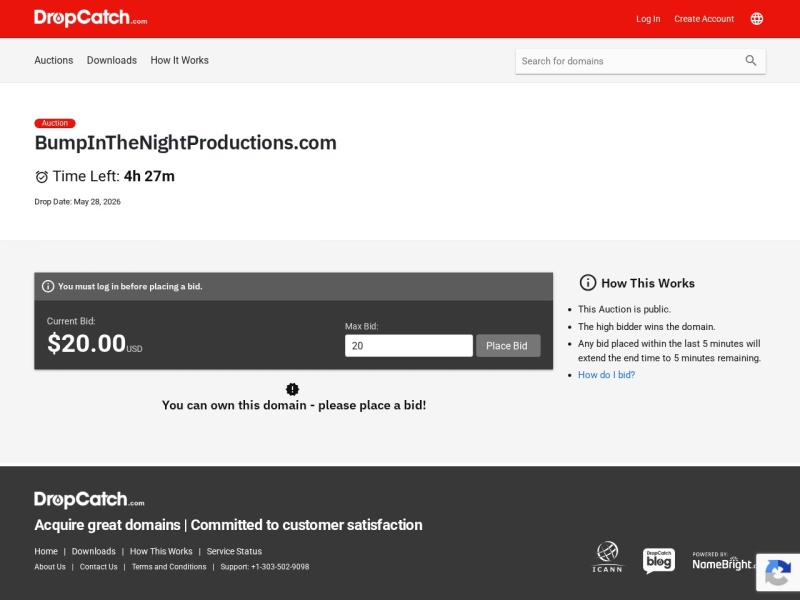The height and width of the screenshot is (600, 800).
Task: Click the alarm clock icon beside Time Left
Action: pyautogui.click(x=41, y=177)
